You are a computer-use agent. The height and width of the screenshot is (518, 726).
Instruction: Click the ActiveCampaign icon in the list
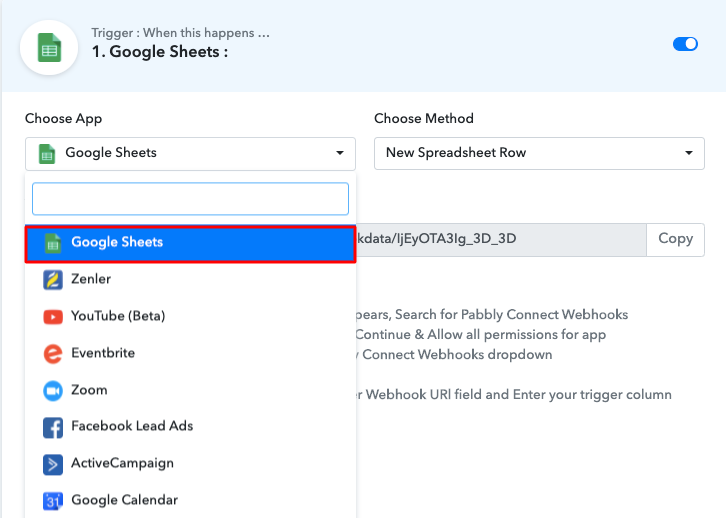pyautogui.click(x=53, y=464)
